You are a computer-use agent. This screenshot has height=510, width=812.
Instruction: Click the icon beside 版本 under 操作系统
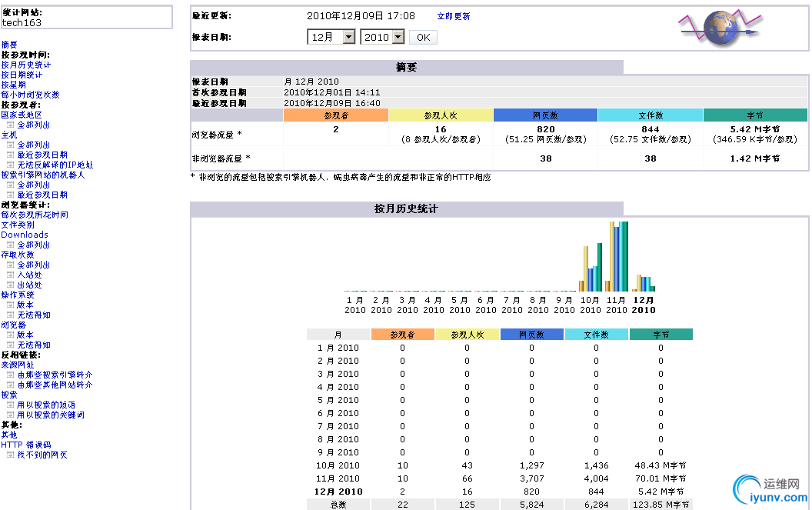pyautogui.click(x=10, y=305)
